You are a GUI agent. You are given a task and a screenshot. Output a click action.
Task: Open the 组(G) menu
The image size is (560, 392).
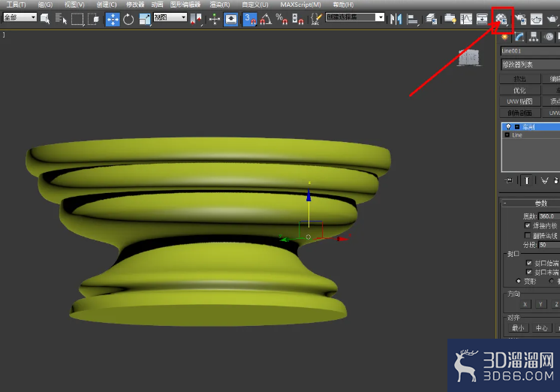pyautogui.click(x=45, y=5)
